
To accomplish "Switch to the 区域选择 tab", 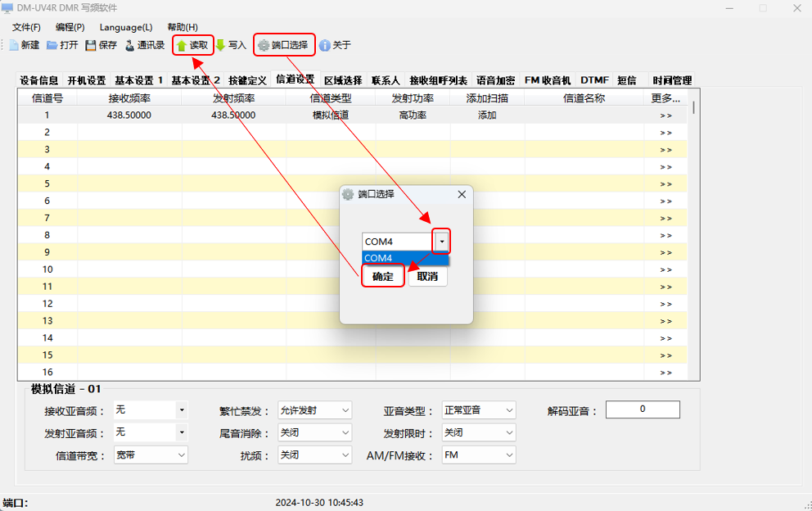I will tap(343, 80).
